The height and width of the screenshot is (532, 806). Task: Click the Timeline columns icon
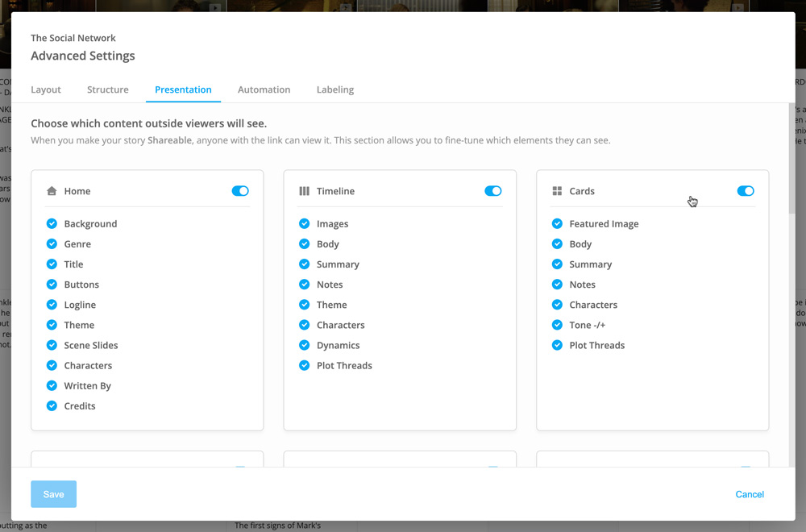[x=305, y=191]
